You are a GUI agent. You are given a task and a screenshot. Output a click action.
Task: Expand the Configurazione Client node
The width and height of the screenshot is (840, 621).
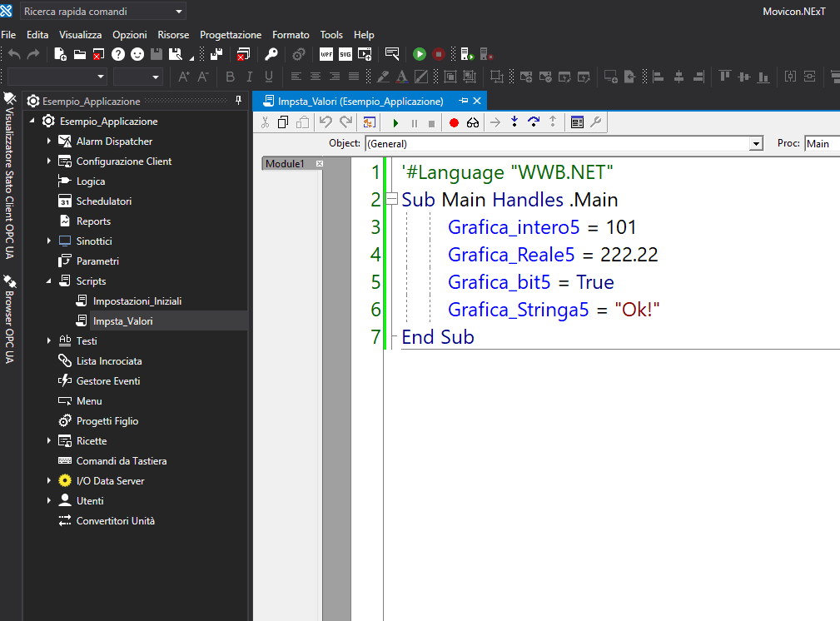pos(49,161)
